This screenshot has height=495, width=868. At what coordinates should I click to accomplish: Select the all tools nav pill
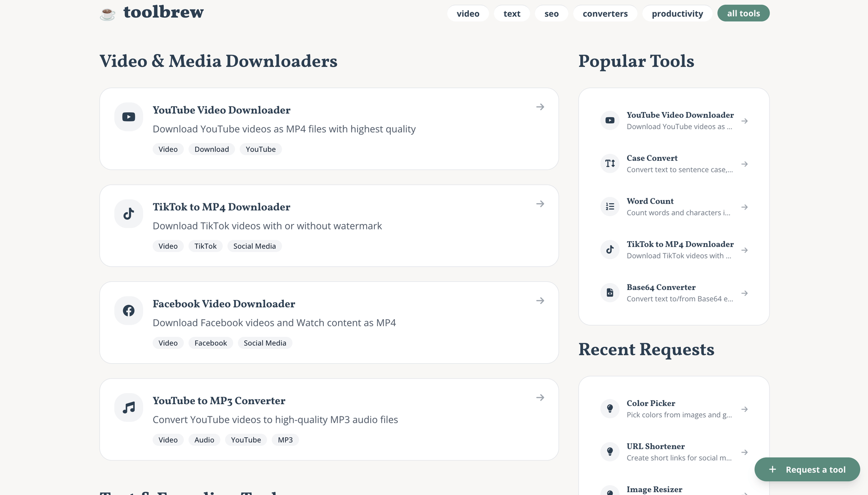(743, 14)
